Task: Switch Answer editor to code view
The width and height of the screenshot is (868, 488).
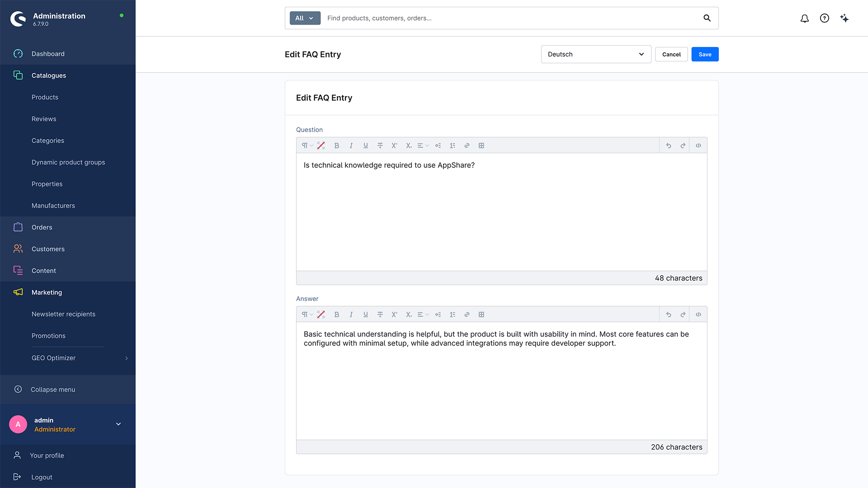Action: tap(698, 314)
